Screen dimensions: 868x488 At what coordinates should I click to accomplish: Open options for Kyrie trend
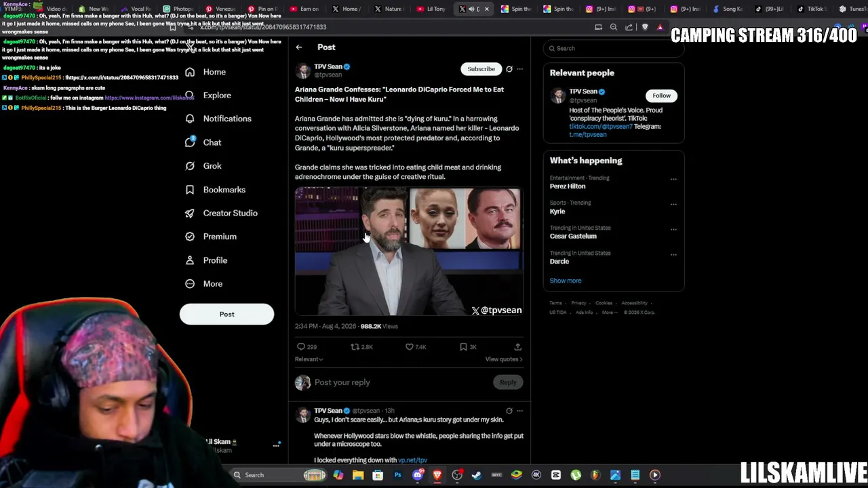[673, 204]
